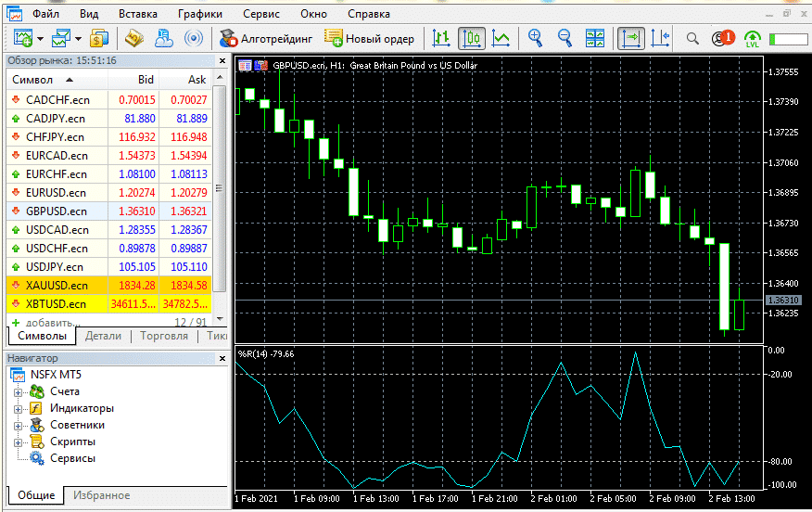Image resolution: width=812 pixels, height=512 pixels.
Task: Click the green LVL connection icon
Action: [x=752, y=38]
